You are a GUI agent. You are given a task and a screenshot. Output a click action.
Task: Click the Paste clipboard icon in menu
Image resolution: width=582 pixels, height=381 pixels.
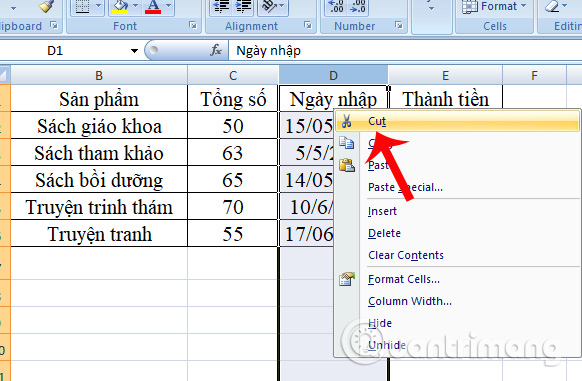(347, 165)
